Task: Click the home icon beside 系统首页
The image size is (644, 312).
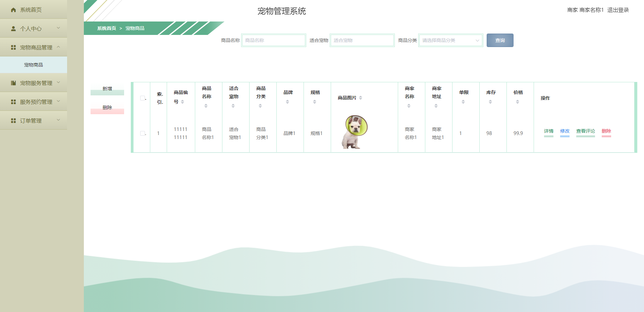Action: (x=13, y=10)
